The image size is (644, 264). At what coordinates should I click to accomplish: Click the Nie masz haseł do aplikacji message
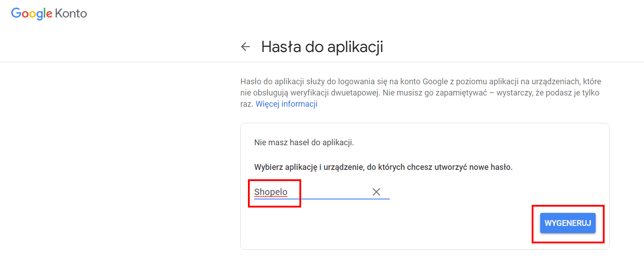[304, 143]
